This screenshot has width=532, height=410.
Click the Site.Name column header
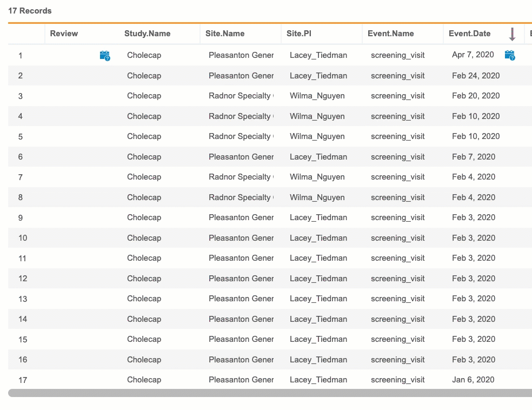click(225, 34)
